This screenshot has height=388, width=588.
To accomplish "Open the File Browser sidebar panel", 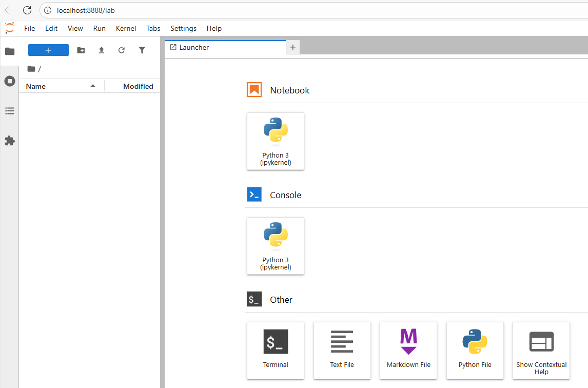I will pos(10,51).
